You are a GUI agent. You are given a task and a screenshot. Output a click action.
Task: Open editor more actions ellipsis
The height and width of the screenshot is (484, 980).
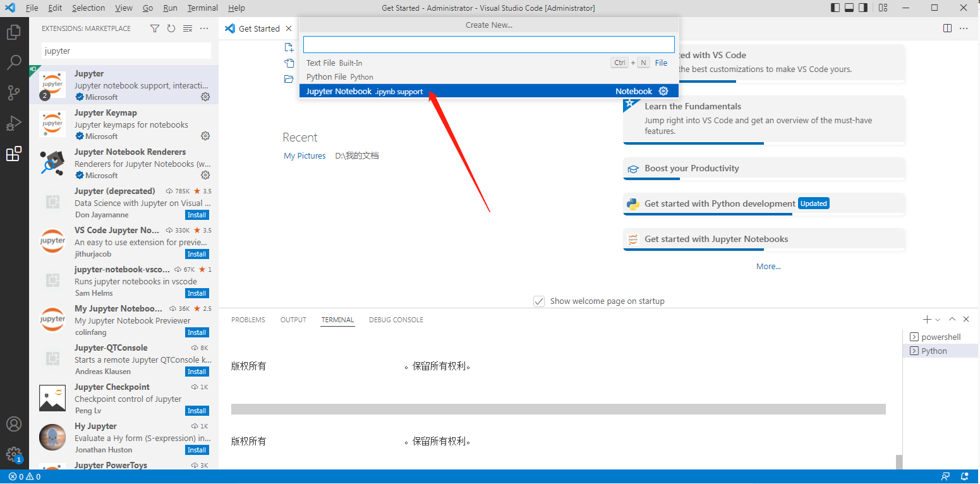pos(964,28)
